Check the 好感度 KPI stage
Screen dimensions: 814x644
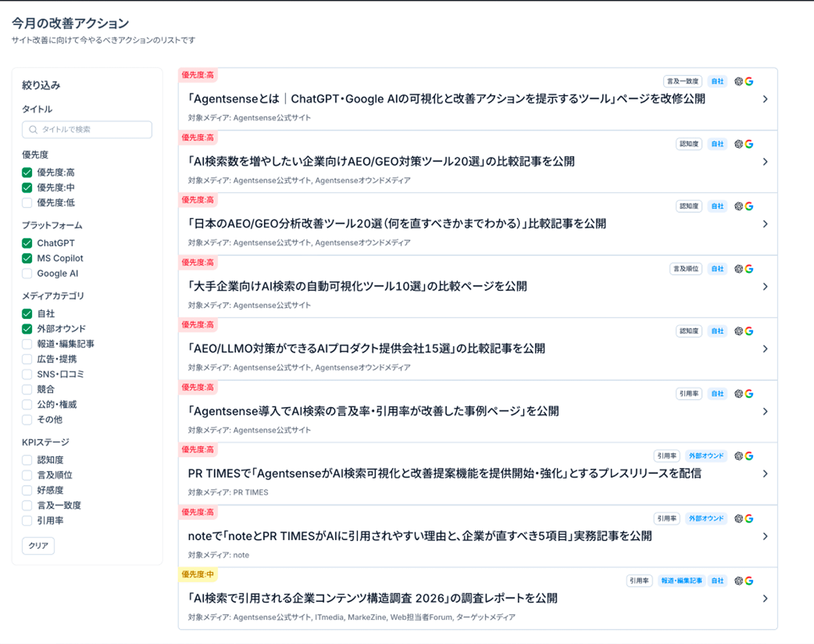27,490
